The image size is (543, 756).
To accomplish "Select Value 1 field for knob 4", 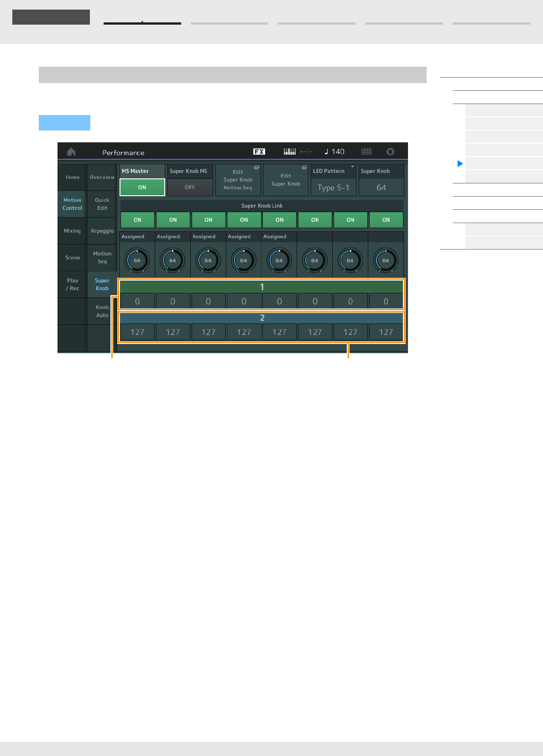I will (x=244, y=301).
